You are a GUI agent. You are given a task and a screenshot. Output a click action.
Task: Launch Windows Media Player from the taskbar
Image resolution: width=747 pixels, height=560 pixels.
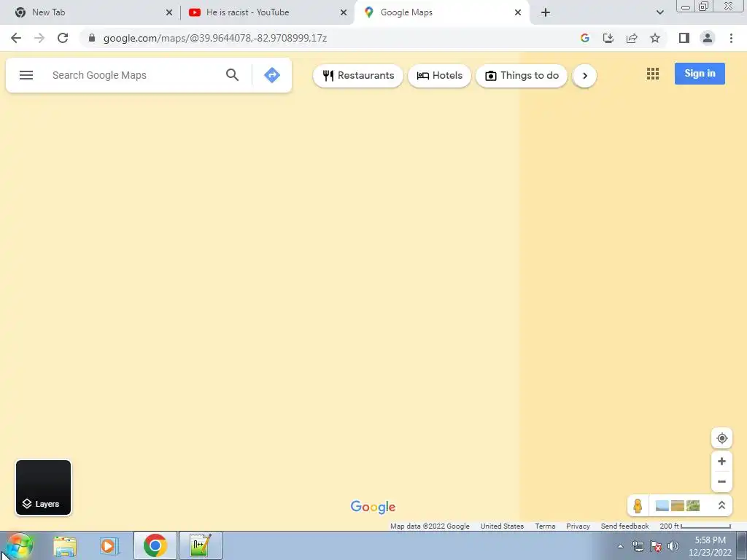[x=109, y=545]
